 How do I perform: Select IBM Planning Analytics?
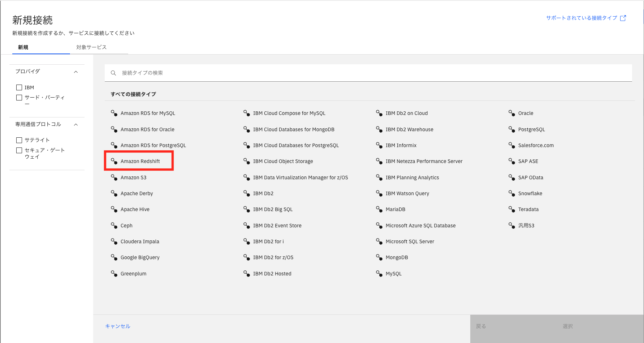[x=412, y=177]
